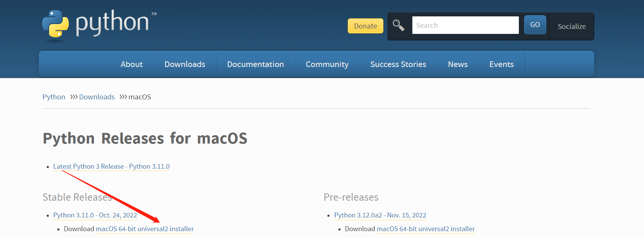The width and height of the screenshot is (644, 238).
Task: Open the Downloads nav menu
Action: tap(185, 64)
